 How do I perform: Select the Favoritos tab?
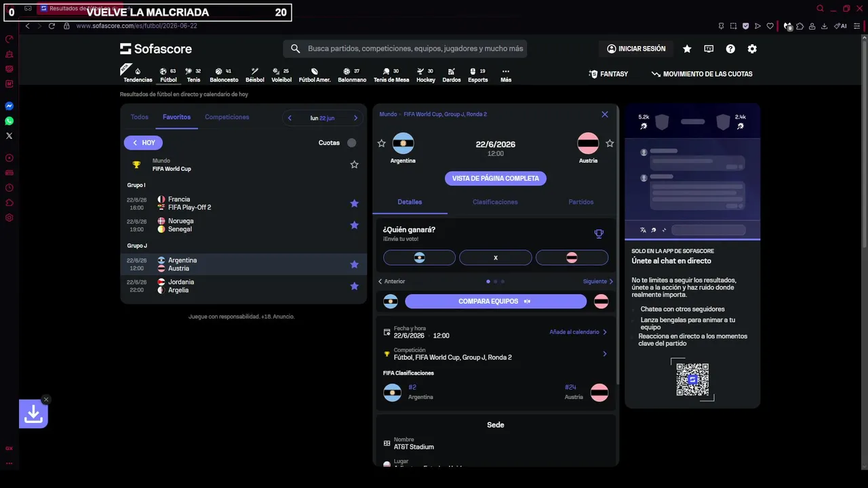pyautogui.click(x=176, y=117)
